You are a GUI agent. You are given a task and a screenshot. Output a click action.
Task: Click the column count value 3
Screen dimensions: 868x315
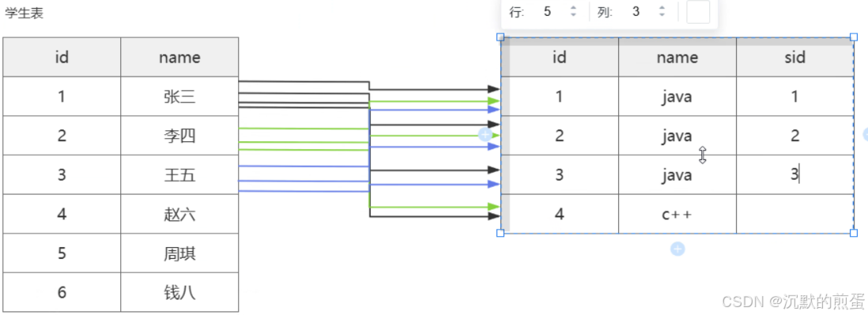click(636, 12)
